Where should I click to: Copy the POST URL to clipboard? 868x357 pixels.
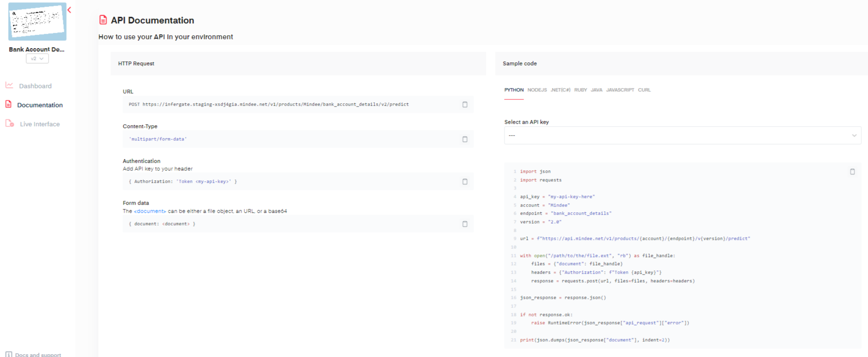pyautogui.click(x=464, y=105)
